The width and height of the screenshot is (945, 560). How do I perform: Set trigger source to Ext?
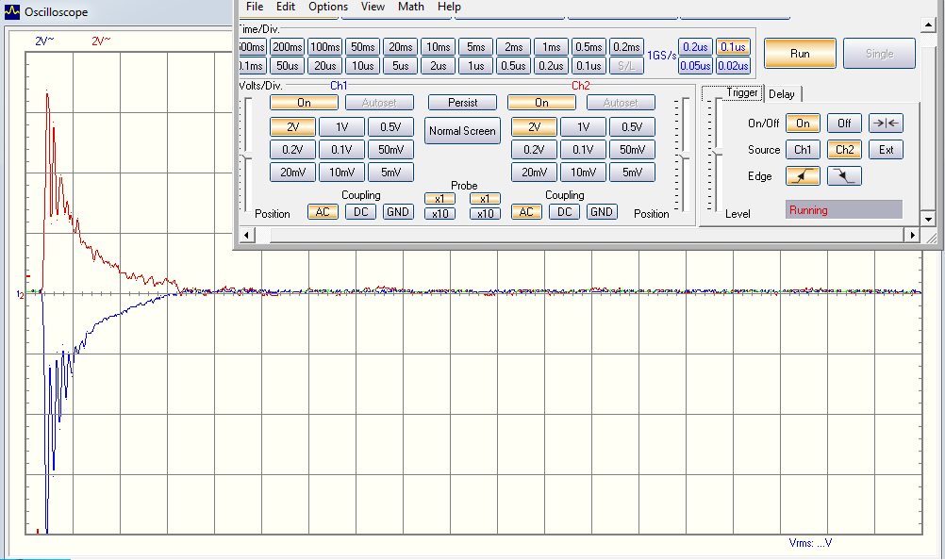[886, 150]
